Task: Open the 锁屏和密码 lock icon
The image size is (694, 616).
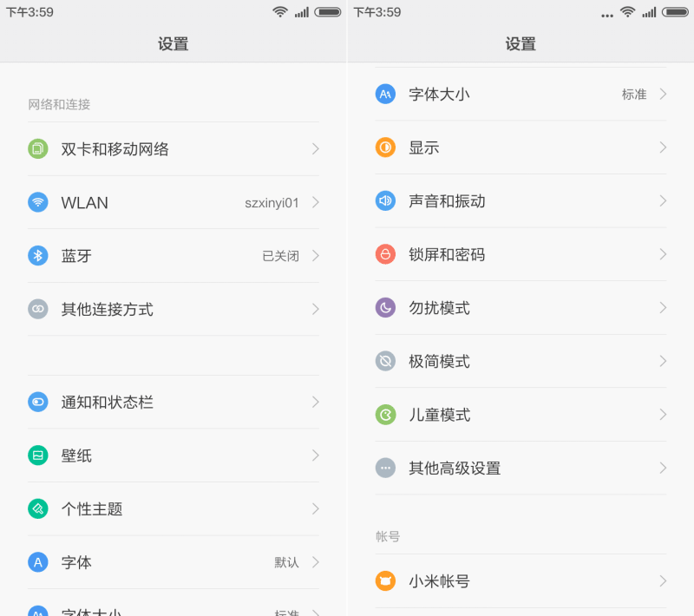Action: [x=385, y=254]
